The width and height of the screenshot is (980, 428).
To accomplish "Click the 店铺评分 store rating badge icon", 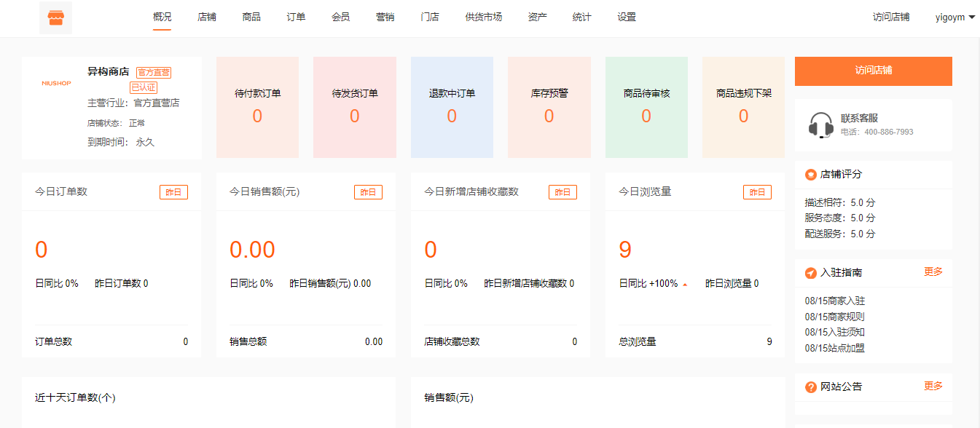I will 810,174.
